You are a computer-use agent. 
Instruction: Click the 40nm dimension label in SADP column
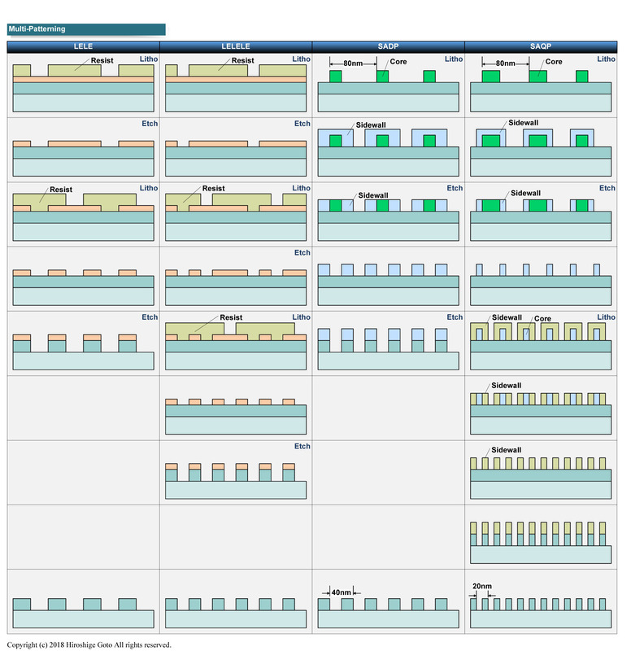click(x=341, y=592)
